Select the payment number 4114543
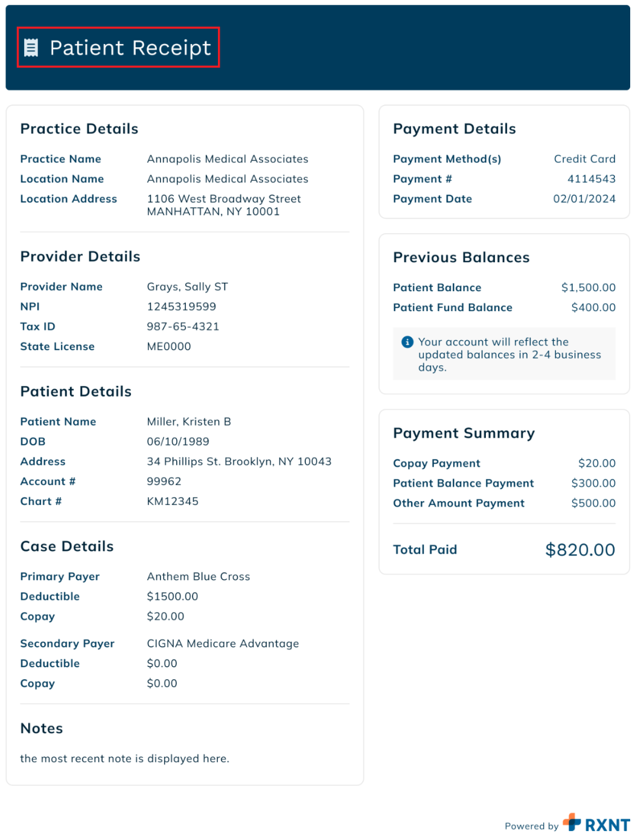 click(592, 179)
